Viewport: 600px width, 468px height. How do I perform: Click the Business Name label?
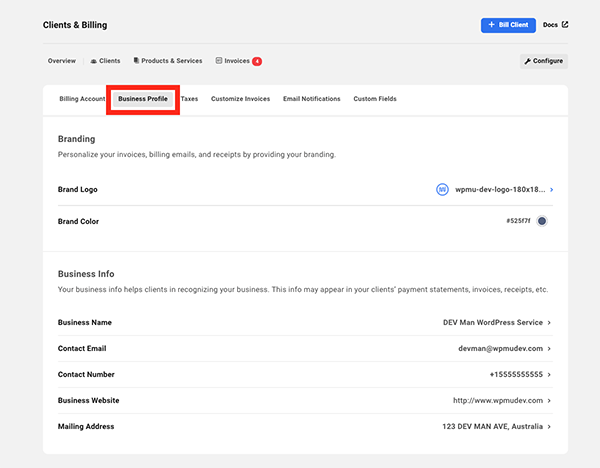coord(85,323)
